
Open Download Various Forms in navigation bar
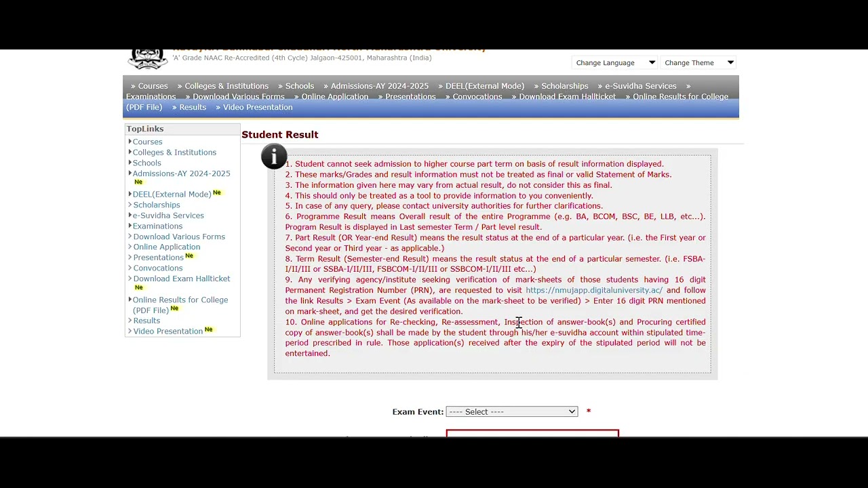tap(239, 97)
